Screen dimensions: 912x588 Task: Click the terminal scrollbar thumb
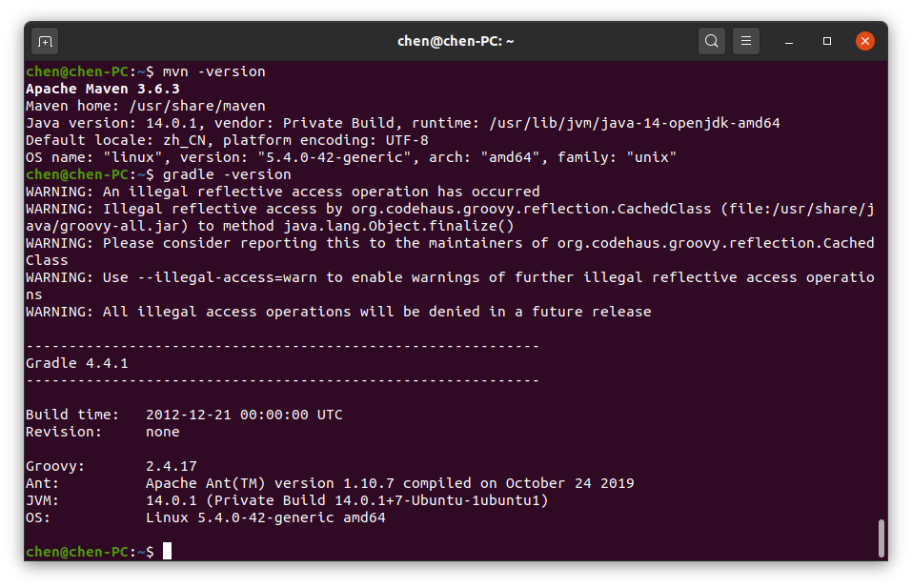coord(881,537)
